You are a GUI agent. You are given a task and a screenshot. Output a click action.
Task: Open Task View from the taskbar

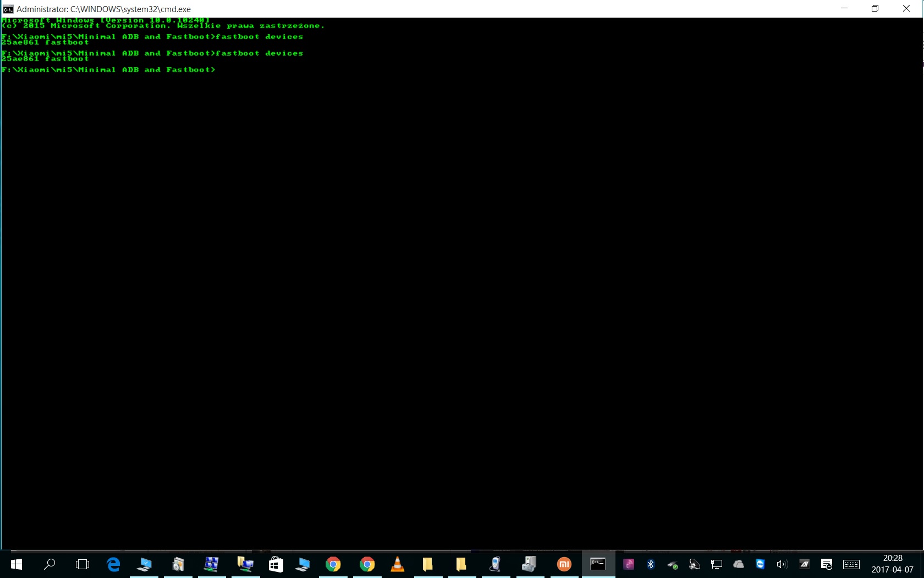pyautogui.click(x=82, y=564)
